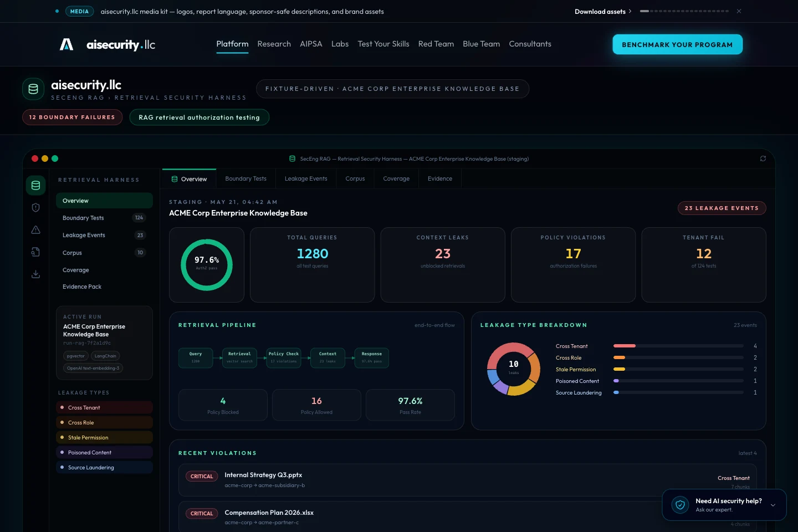This screenshot has height=532, width=798.
Task: Select Poisoned Content leakage type in the sidebar
Action: point(104,452)
